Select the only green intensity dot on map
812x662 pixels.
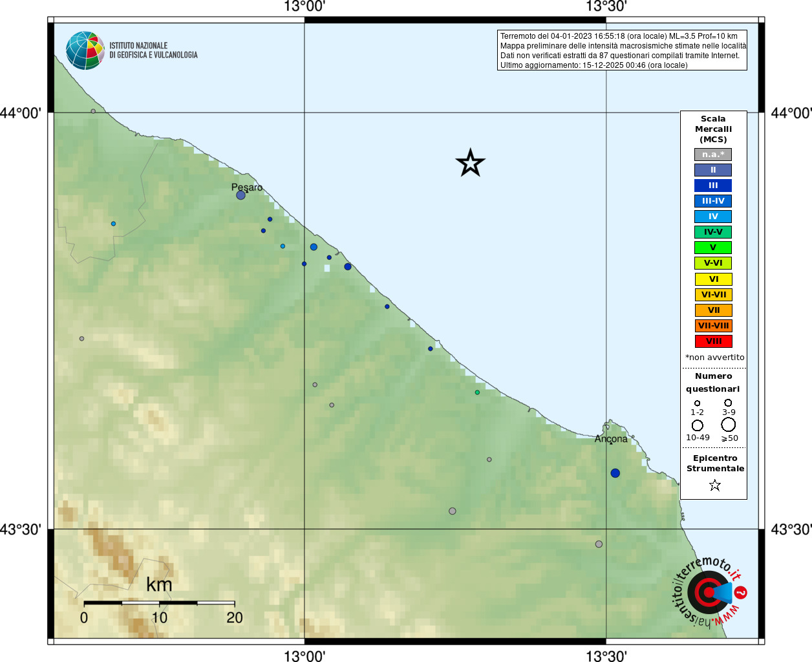click(477, 392)
